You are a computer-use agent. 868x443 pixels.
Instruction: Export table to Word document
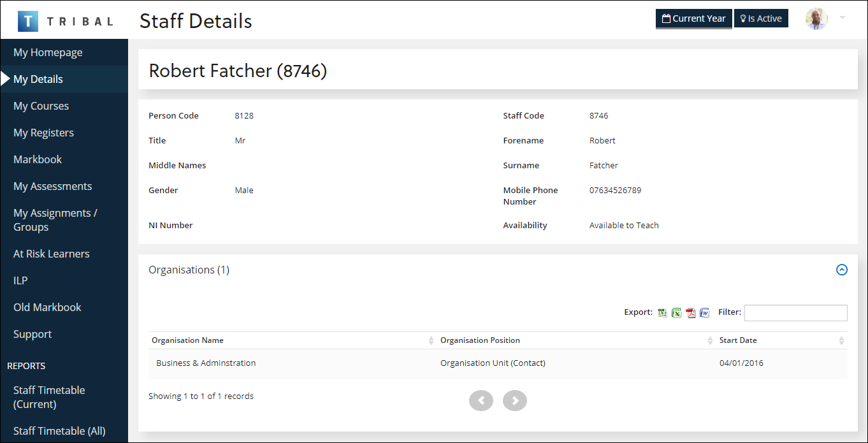704,313
